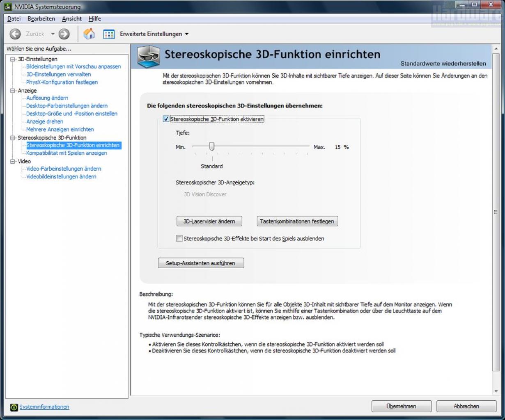Screen dimensions: 505x420
Task: Select Mehrere Anzeigen einrichten
Action: pyautogui.click(x=60, y=130)
